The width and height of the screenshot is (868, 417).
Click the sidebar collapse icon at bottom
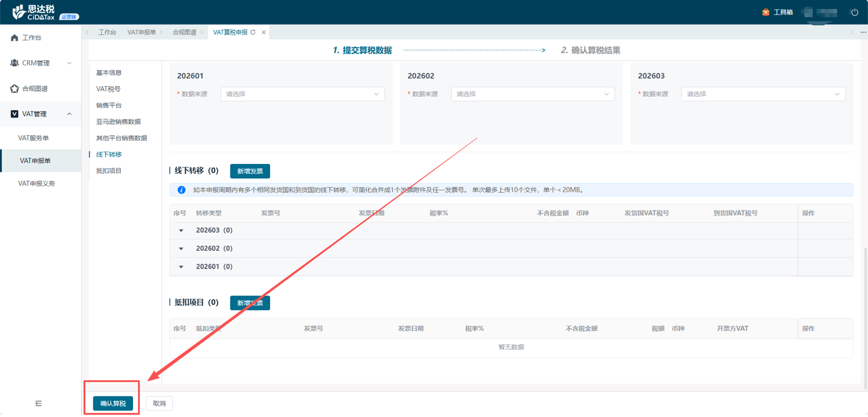[39, 403]
